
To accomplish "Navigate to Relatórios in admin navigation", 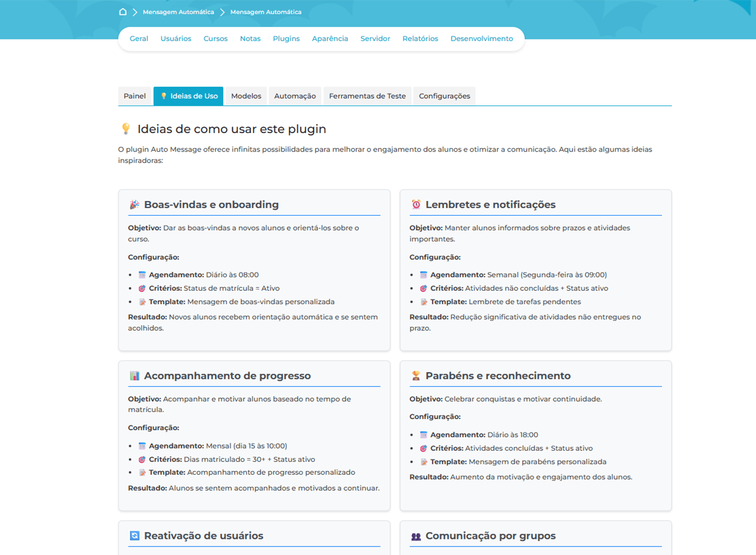I will 420,39.
